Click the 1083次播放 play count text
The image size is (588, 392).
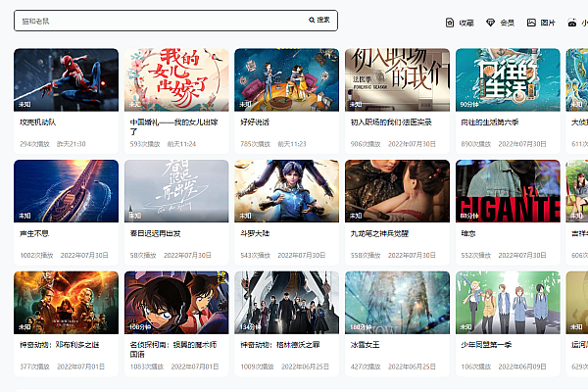tap(147, 367)
